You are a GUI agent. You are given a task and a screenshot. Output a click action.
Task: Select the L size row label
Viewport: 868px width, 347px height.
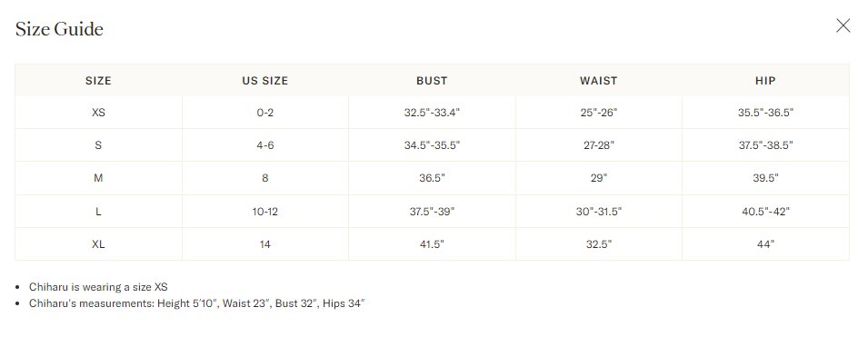98,212
